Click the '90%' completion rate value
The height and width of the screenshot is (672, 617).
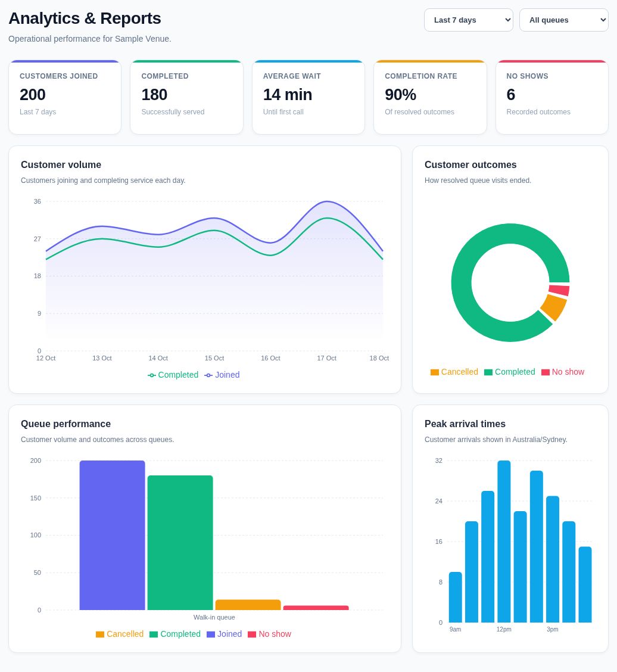(x=401, y=95)
